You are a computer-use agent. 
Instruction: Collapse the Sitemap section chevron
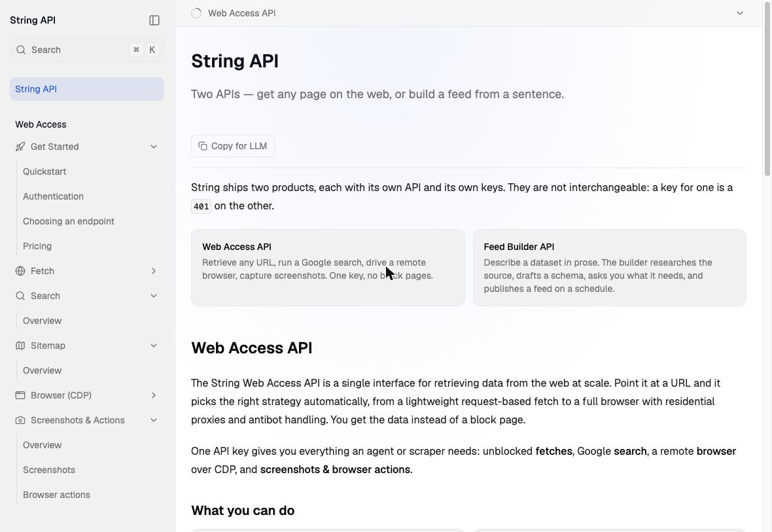(x=154, y=346)
